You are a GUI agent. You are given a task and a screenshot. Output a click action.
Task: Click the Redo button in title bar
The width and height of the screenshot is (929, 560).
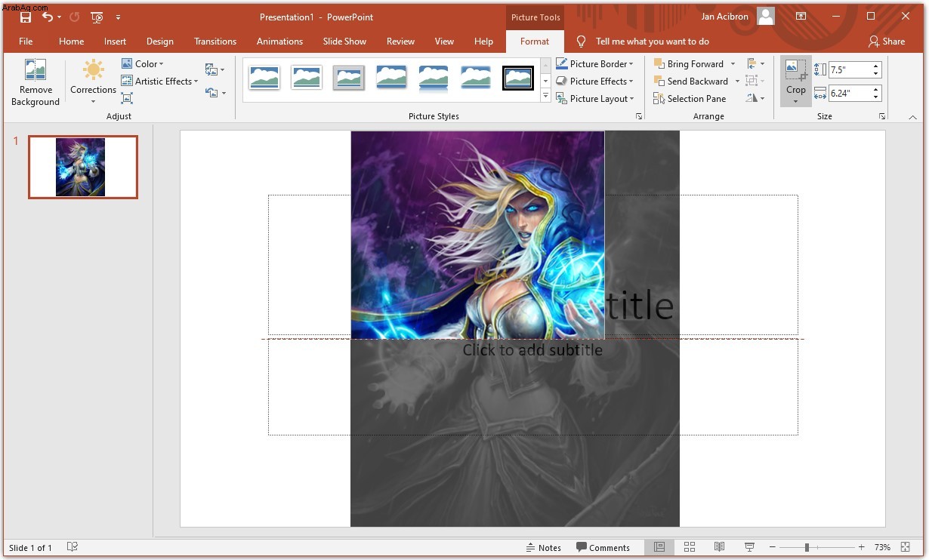74,17
